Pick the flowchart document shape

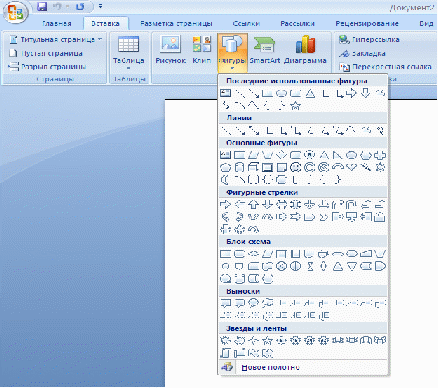[x=309, y=254]
